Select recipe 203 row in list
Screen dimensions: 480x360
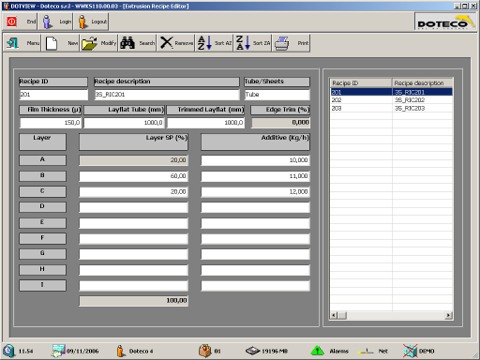[x=392, y=108]
